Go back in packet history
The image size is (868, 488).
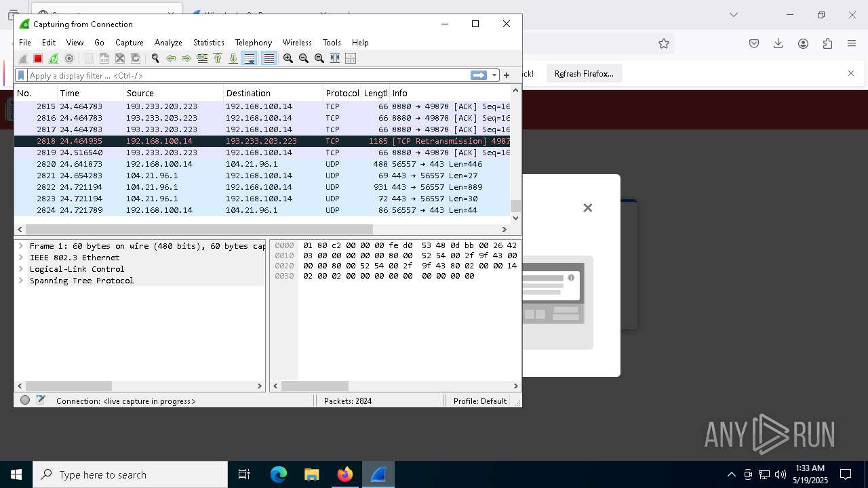point(171,58)
